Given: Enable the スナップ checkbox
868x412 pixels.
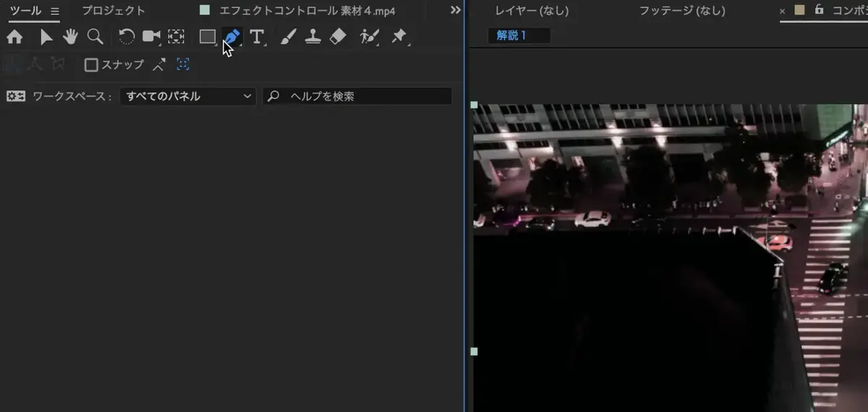Looking at the screenshot, I should (91, 65).
